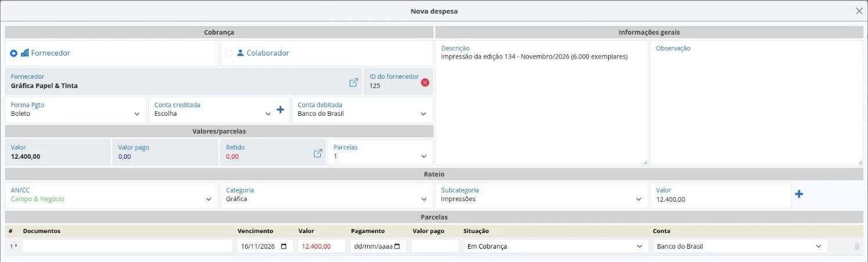Select the Colaborador radio button
This screenshot has height=262, width=868.
click(229, 53)
